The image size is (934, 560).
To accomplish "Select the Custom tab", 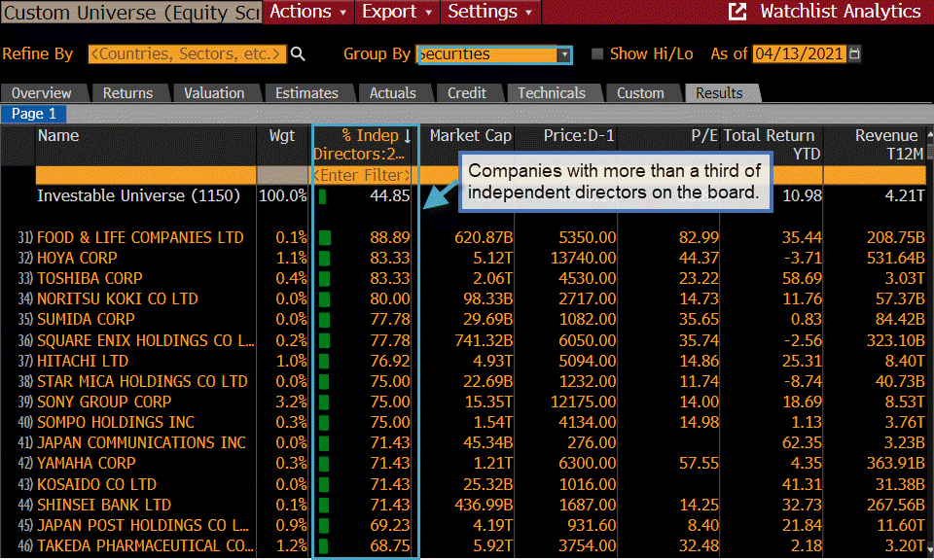I will (x=640, y=92).
